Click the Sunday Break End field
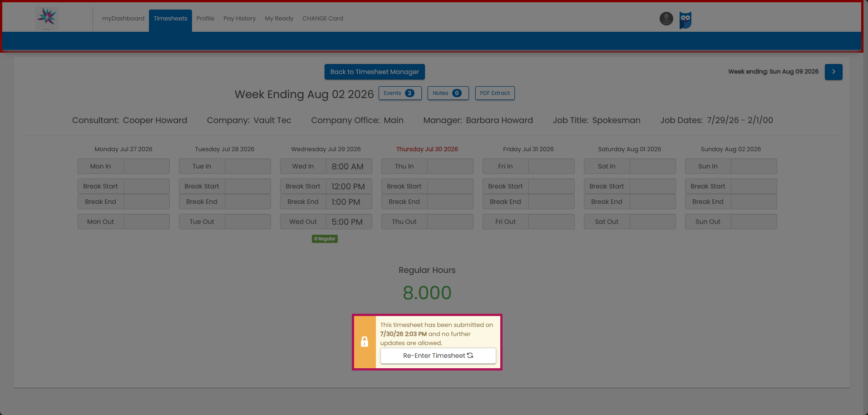Image resolution: width=868 pixels, height=415 pixels. coord(754,202)
